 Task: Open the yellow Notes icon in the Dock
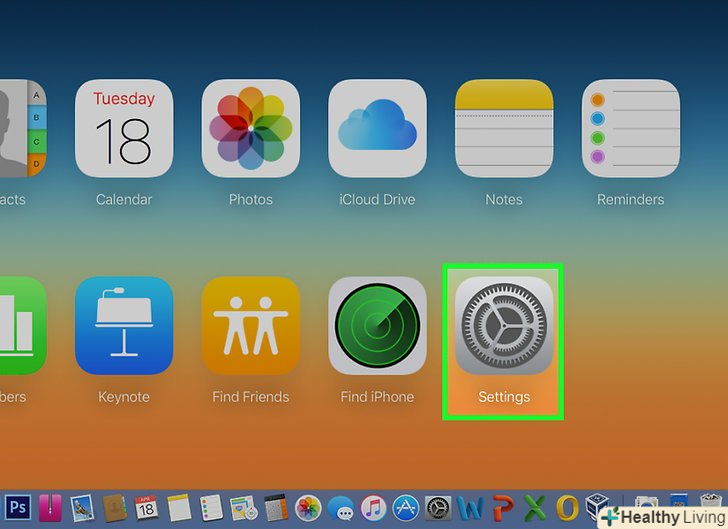[x=179, y=508]
